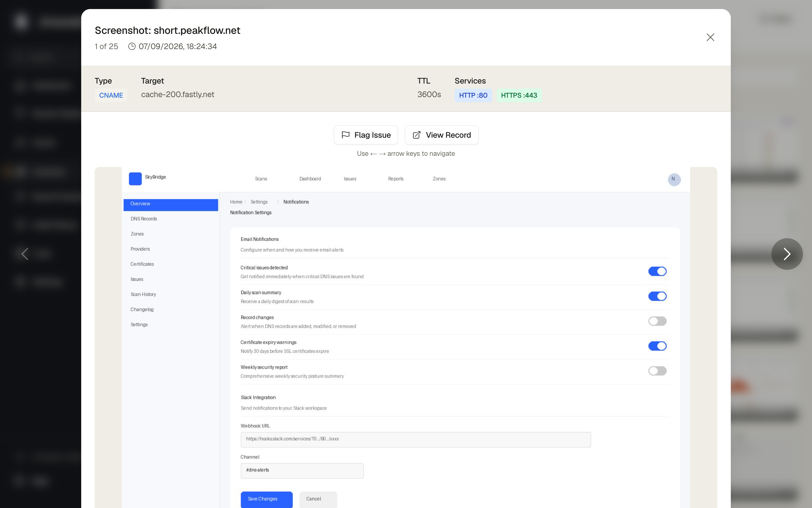Click the Home breadcrumb link
812x508 pixels.
[236, 202]
